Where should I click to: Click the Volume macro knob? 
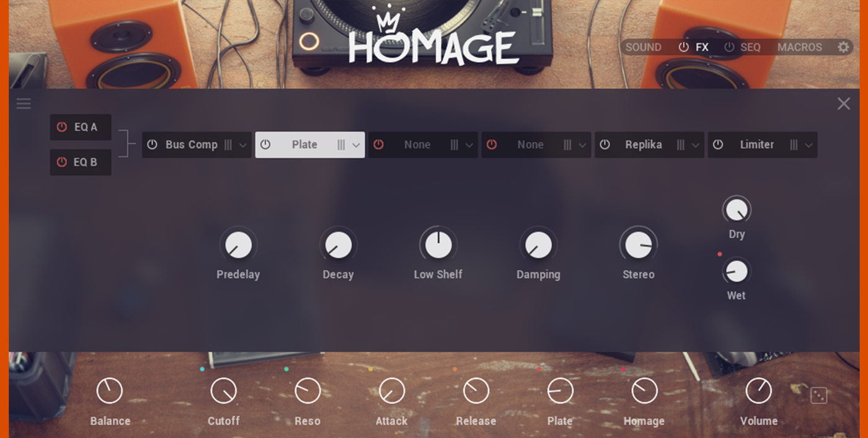click(758, 391)
